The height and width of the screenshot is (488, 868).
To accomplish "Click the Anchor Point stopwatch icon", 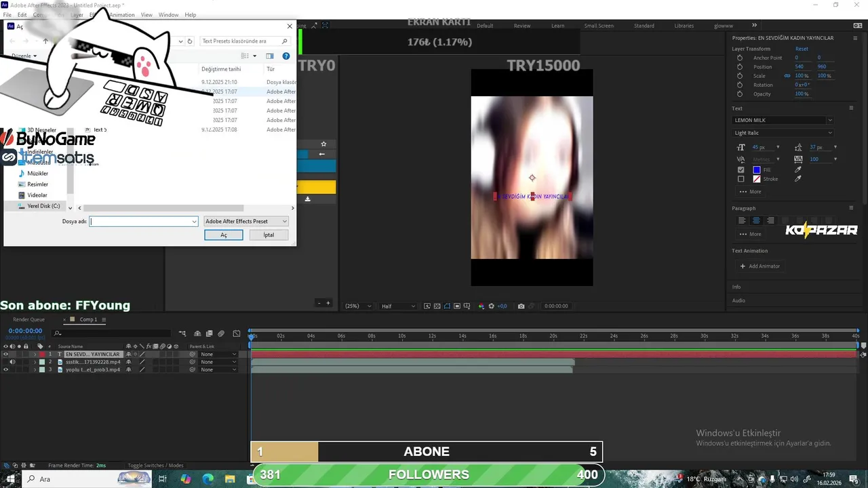I will coord(740,58).
